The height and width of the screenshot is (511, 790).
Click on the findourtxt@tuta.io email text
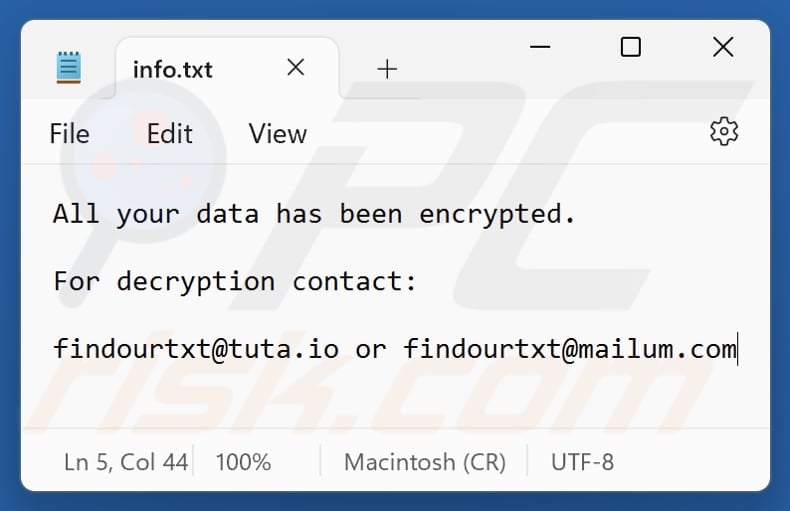pos(196,349)
